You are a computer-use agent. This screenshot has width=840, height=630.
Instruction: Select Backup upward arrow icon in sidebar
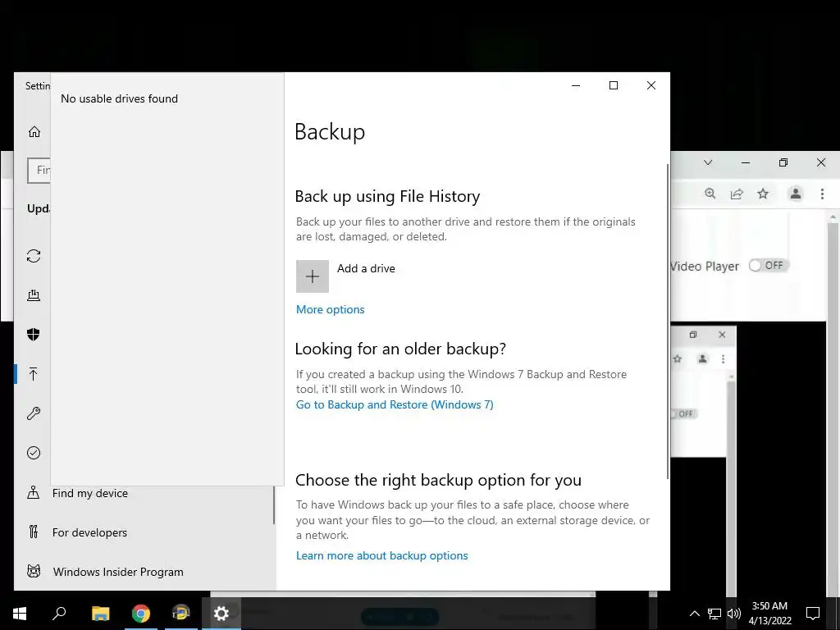coord(34,374)
